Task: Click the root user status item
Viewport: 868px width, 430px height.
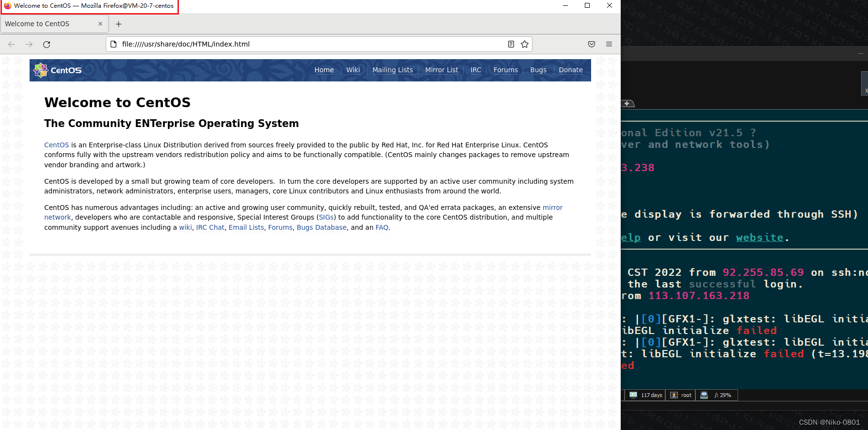Action: [x=681, y=395]
